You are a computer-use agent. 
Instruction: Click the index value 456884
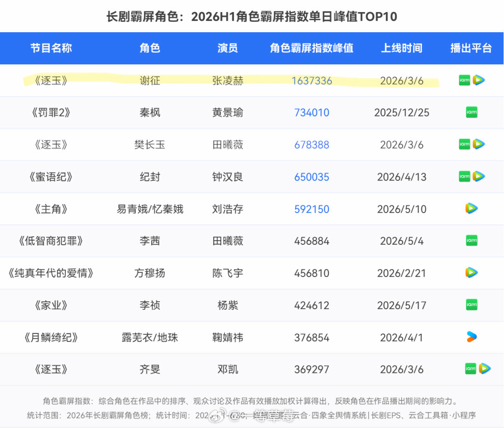(x=312, y=241)
